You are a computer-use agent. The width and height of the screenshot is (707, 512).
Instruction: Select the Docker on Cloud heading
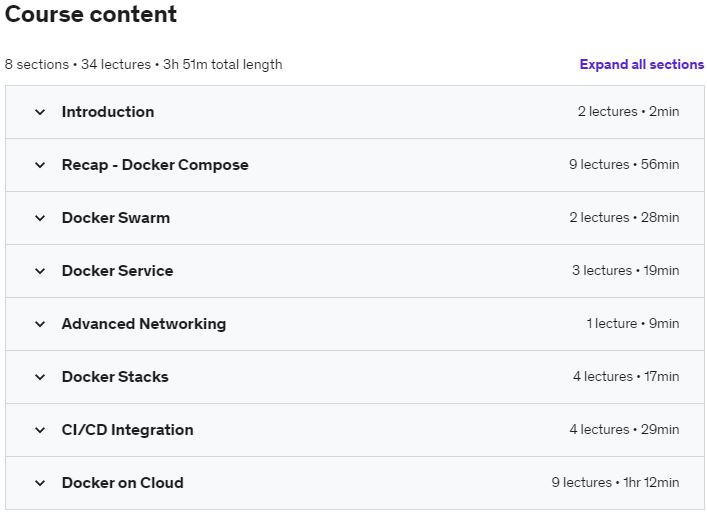123,483
